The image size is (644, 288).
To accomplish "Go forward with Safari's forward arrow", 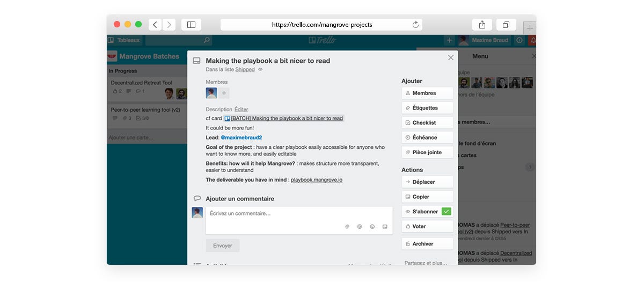I will pyautogui.click(x=169, y=25).
